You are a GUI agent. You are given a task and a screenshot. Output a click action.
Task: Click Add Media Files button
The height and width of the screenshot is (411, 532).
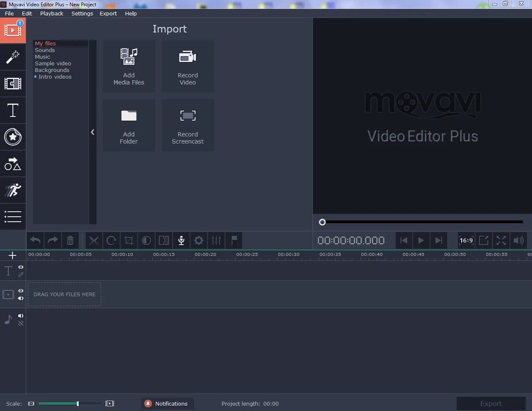(129, 66)
